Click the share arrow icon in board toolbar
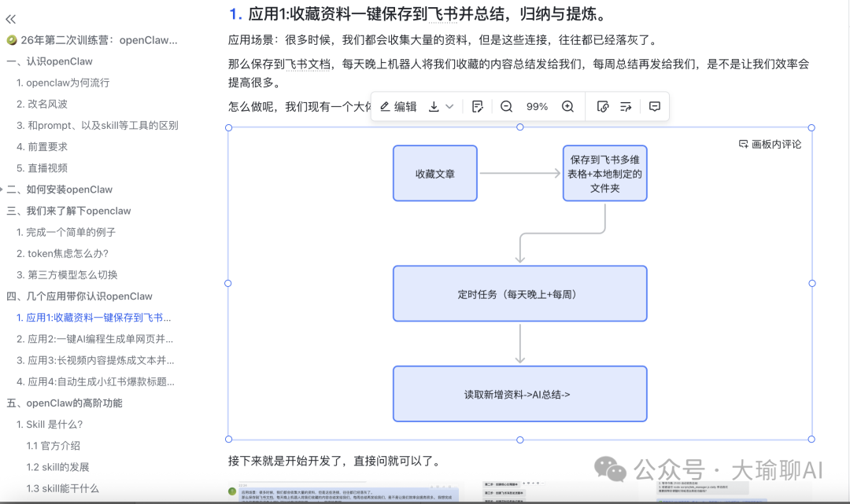This screenshot has height=504, width=850. click(626, 107)
